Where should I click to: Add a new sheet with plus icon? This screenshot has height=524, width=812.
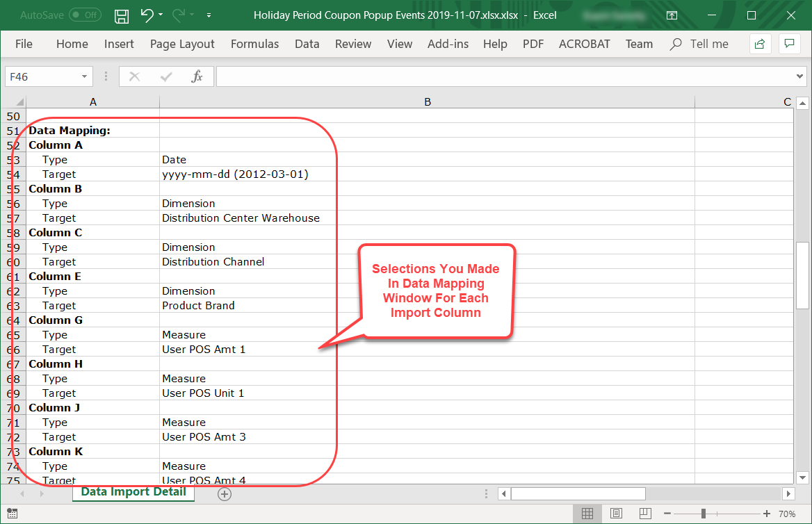tap(224, 493)
